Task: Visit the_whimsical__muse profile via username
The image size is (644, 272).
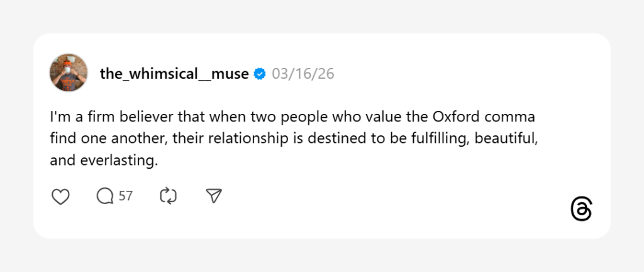Action: pyautogui.click(x=174, y=74)
